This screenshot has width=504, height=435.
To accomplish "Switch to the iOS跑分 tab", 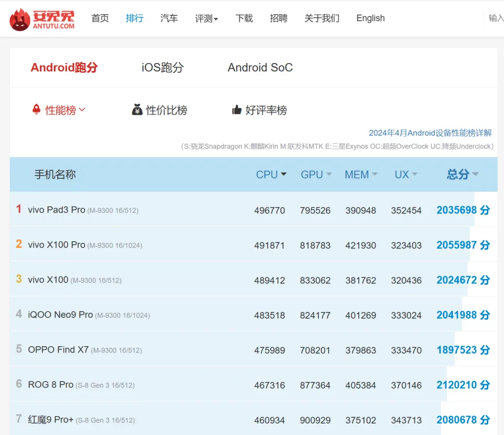I will (163, 68).
